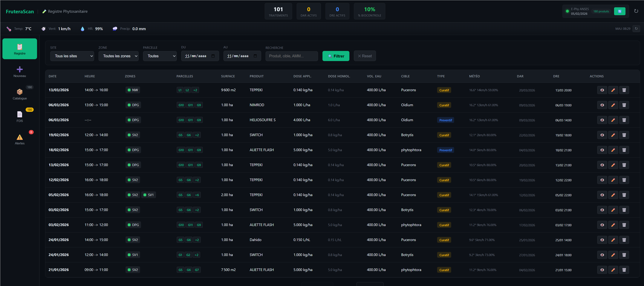Screen dimensions: 644x286
Task: Open the % BIOCONTROLE 10% stats card
Action: click(x=369, y=11)
